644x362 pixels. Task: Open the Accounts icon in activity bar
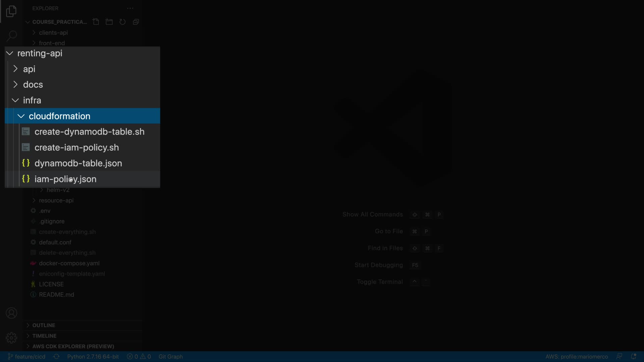click(x=11, y=313)
